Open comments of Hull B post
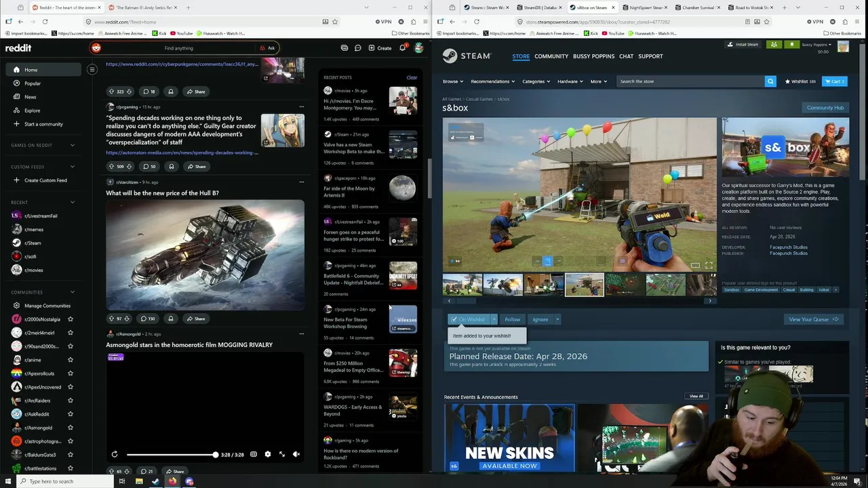Screen dimensions: 868x488 (148, 319)
